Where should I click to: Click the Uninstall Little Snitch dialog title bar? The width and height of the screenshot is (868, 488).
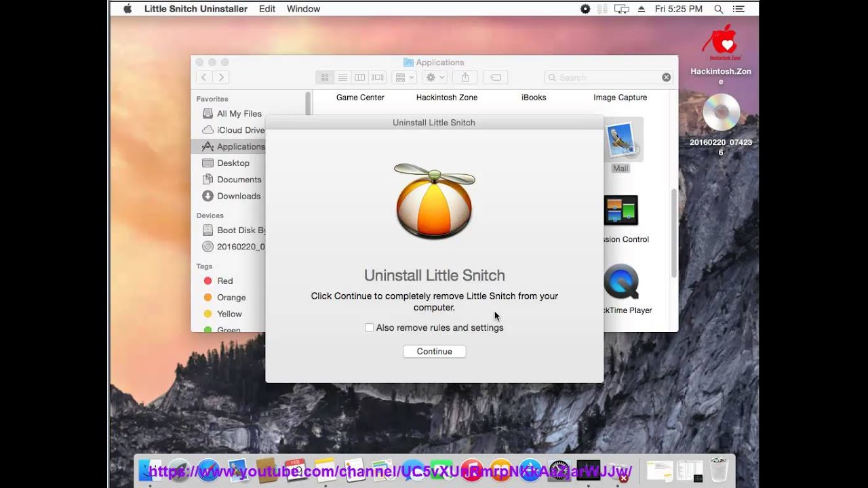tap(434, 123)
